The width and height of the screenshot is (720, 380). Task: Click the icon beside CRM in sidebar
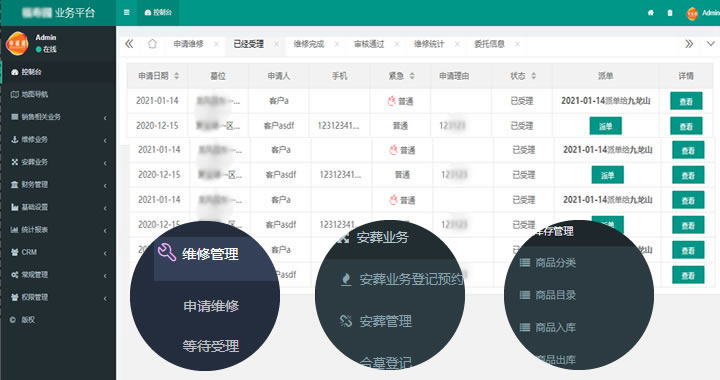(x=14, y=252)
